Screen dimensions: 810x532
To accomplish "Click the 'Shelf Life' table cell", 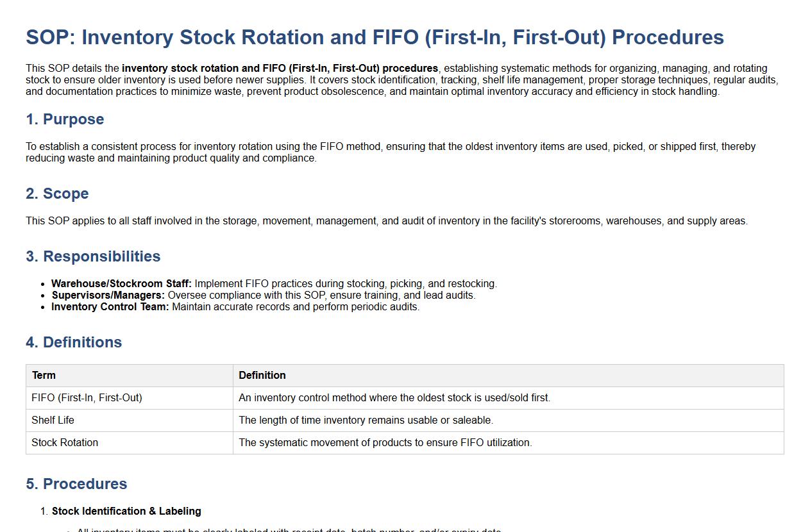I will (x=53, y=420).
